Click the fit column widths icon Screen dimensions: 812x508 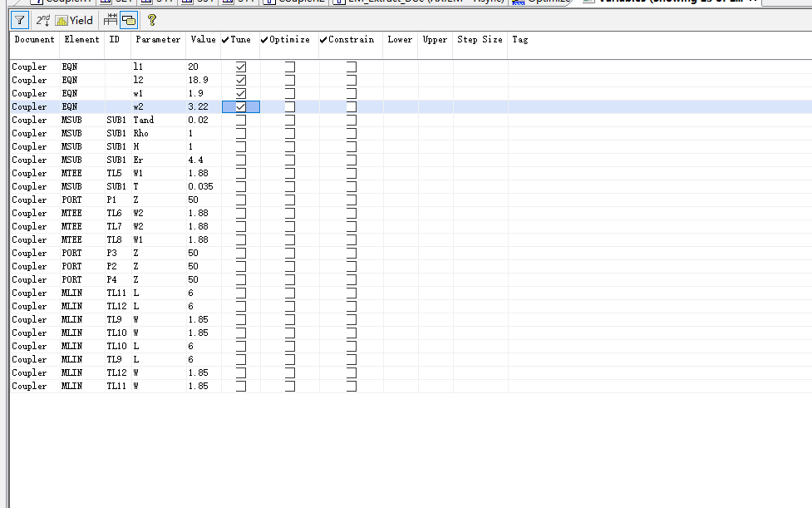coord(111,20)
